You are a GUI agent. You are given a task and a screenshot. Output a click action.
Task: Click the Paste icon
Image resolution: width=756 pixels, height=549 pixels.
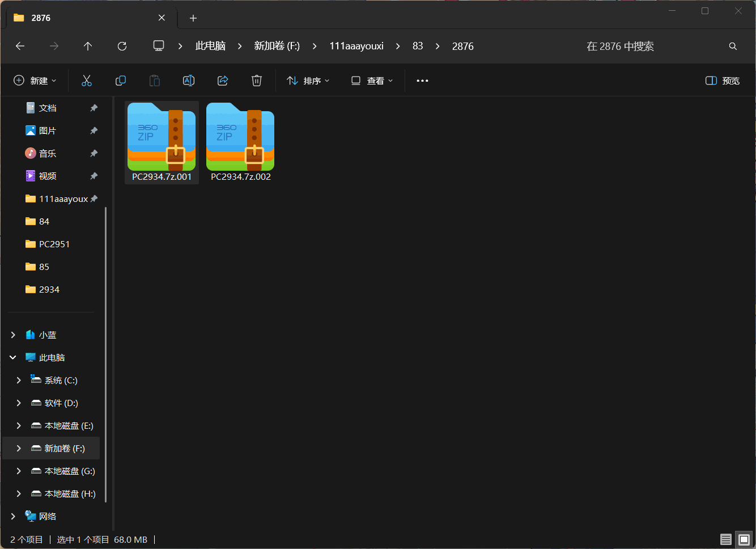pyautogui.click(x=154, y=80)
